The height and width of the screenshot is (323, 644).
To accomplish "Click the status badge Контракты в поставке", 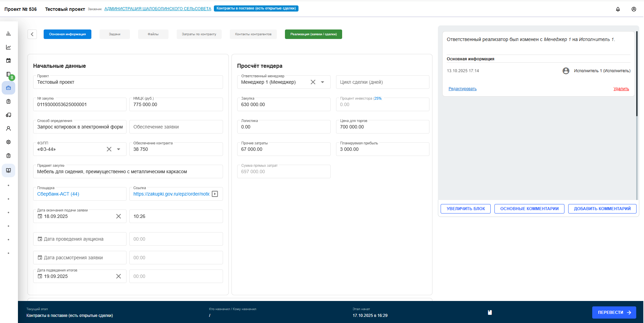I will point(256,8).
